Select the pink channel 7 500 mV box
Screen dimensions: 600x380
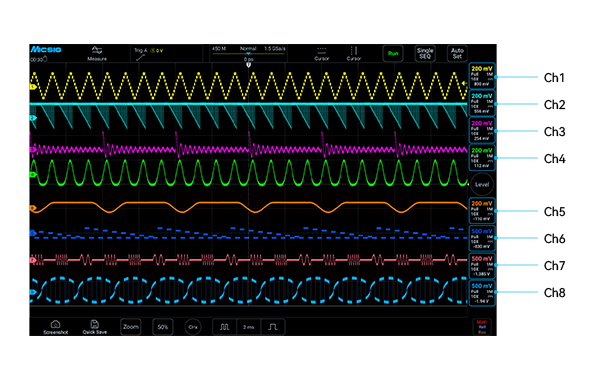point(482,266)
